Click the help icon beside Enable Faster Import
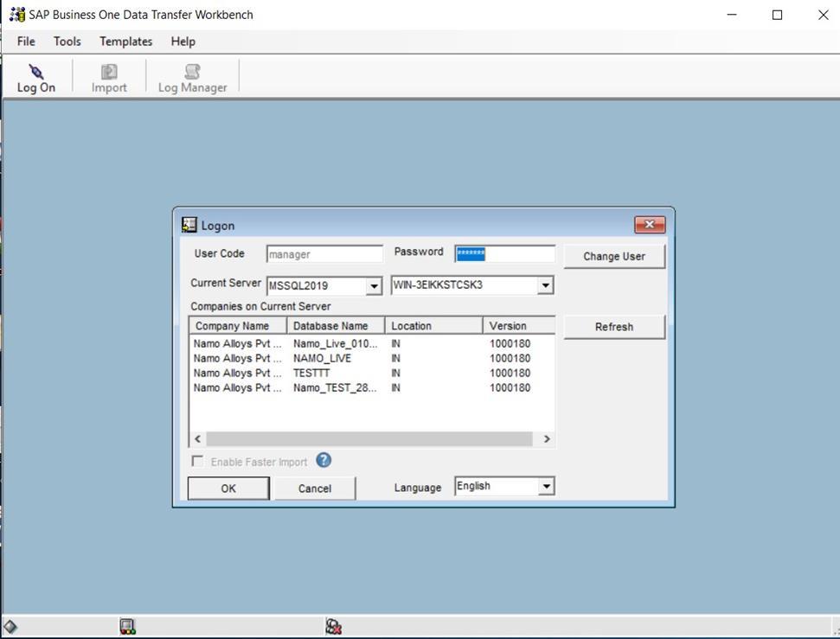The height and width of the screenshot is (639, 840). pos(323,461)
